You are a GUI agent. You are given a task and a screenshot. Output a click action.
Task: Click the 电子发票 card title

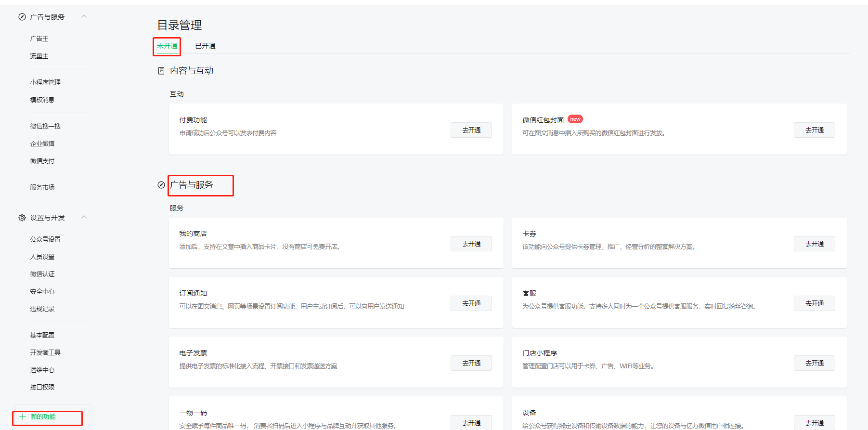click(x=193, y=353)
